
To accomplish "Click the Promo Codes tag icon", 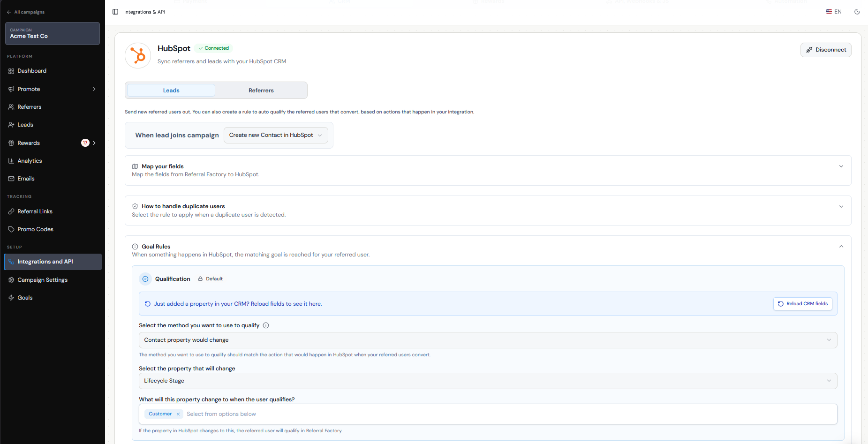I will point(11,229).
